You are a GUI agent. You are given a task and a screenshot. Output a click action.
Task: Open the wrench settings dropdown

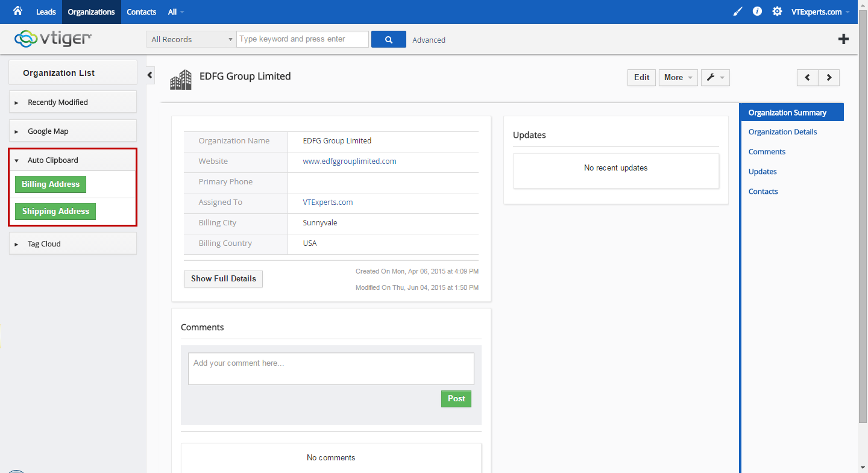tap(715, 77)
